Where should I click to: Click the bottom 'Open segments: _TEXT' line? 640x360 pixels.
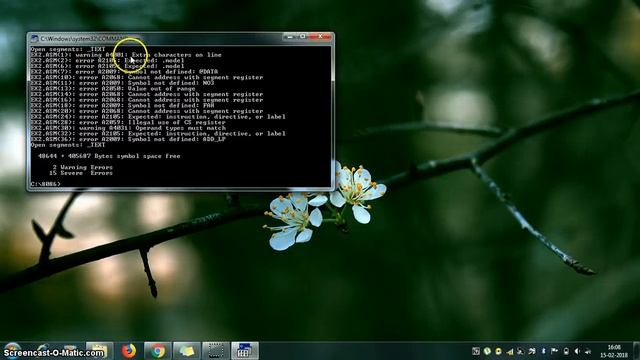[x=68, y=145]
